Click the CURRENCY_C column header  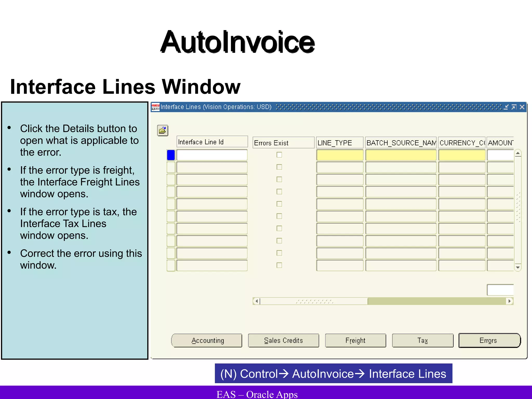462,143
